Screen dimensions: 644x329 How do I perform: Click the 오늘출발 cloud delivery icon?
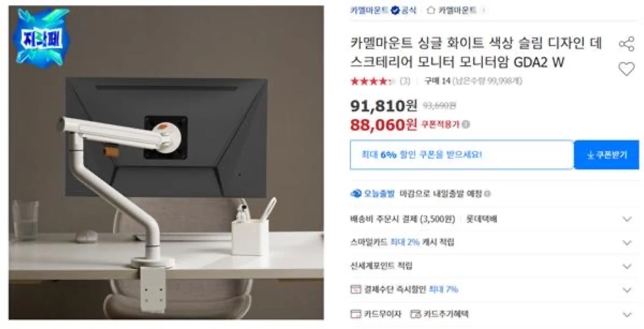(x=356, y=194)
